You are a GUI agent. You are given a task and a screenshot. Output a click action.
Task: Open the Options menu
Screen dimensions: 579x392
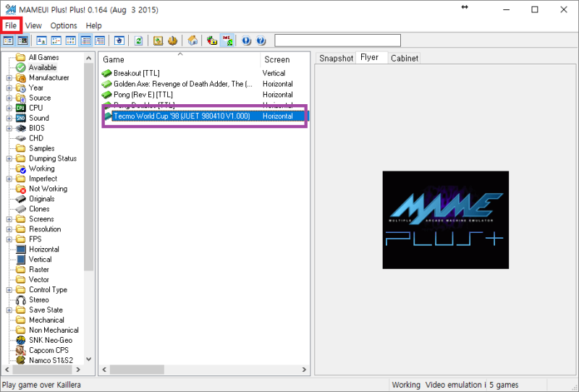click(x=64, y=25)
